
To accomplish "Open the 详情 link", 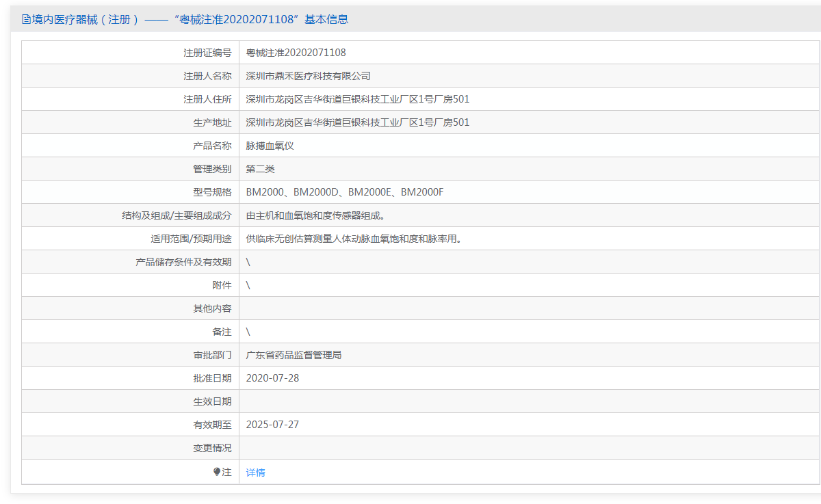I will click(255, 472).
